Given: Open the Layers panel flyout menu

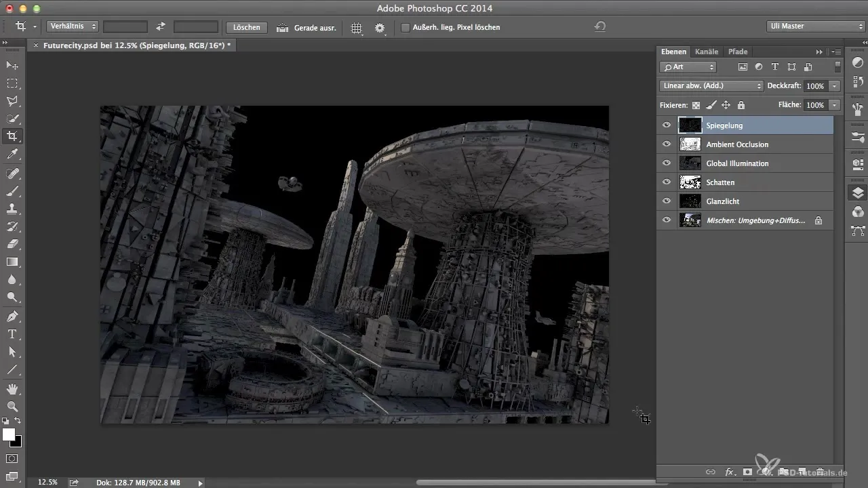Looking at the screenshot, I should coord(837,52).
